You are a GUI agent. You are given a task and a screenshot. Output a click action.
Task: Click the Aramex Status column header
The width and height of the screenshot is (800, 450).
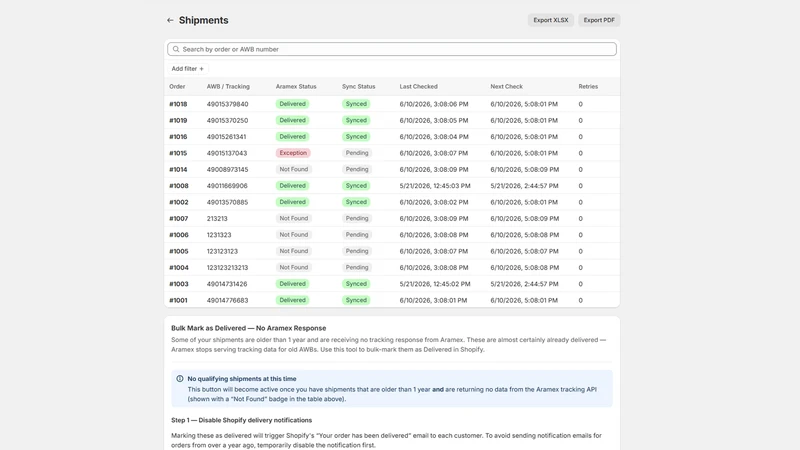click(x=296, y=87)
